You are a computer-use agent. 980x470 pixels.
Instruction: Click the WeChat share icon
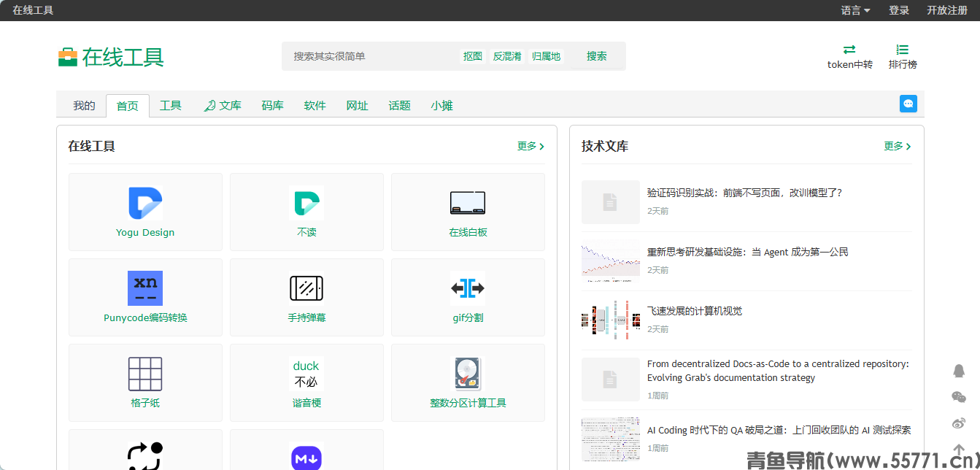[x=959, y=397]
